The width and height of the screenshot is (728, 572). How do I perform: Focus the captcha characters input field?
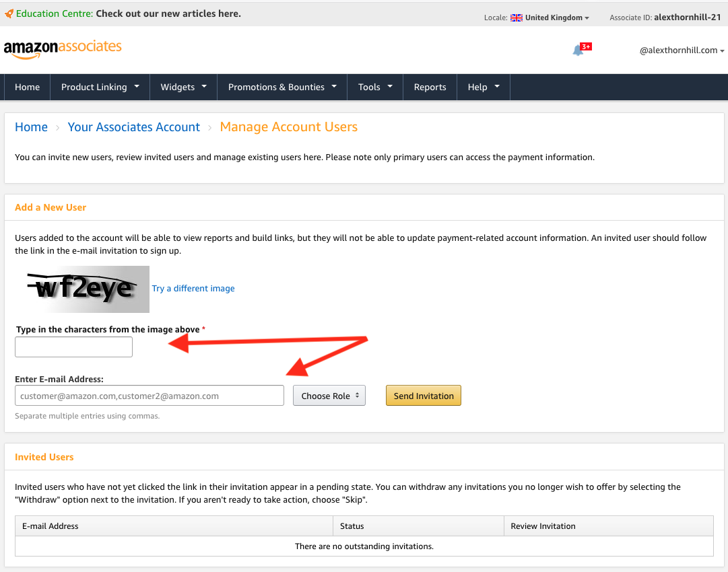74,347
